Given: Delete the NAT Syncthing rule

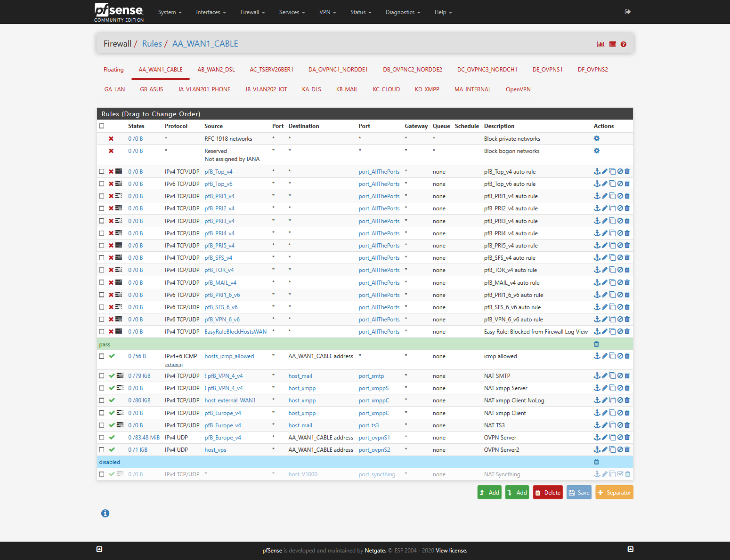Looking at the screenshot, I should [x=627, y=474].
